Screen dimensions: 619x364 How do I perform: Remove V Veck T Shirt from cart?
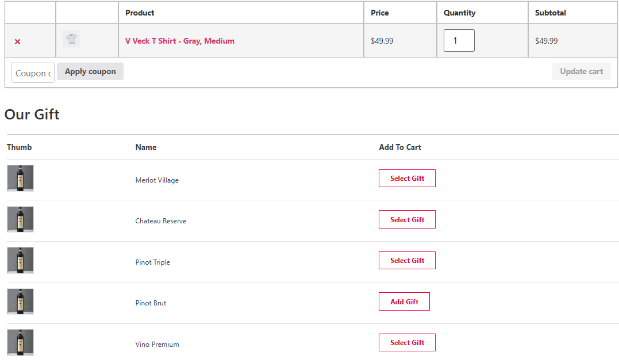(17, 41)
